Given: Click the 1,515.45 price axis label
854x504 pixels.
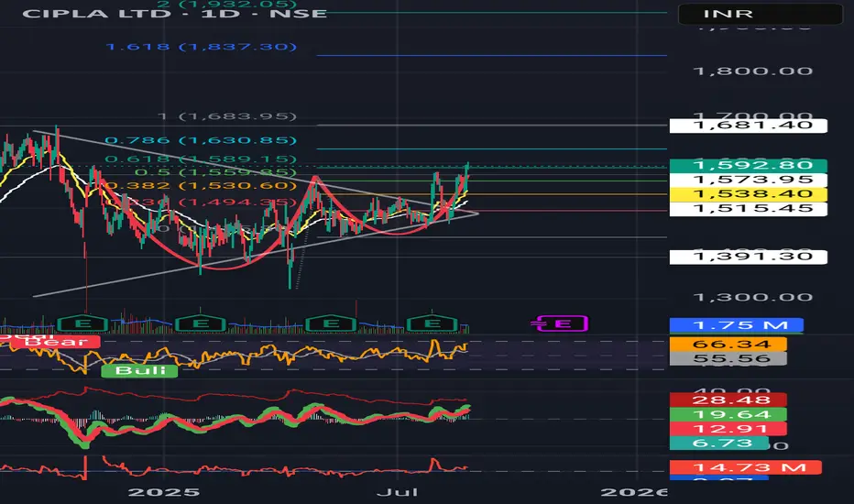Looking at the screenshot, I should [748, 209].
